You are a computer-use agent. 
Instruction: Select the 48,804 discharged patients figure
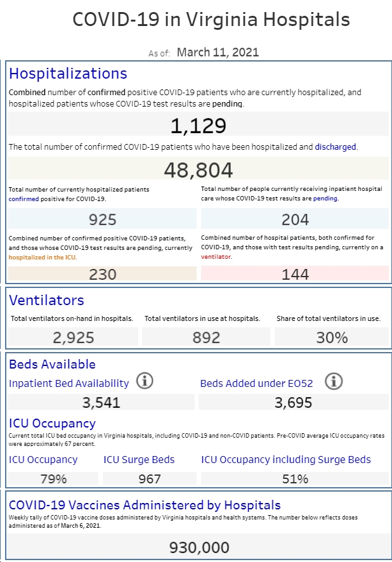pos(199,169)
